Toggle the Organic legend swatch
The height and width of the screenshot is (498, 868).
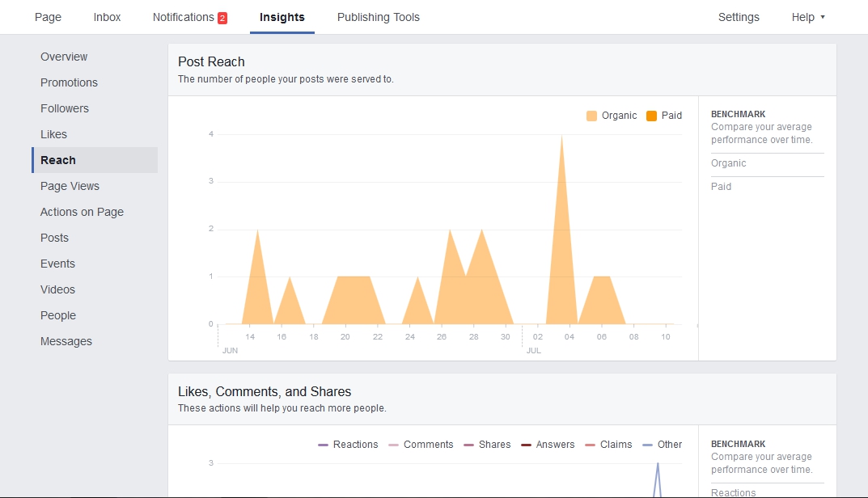[x=591, y=116]
